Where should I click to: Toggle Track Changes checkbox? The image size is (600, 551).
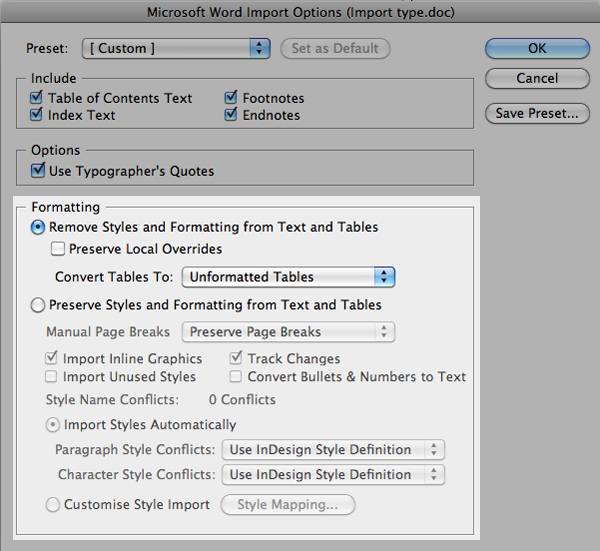click(236, 358)
